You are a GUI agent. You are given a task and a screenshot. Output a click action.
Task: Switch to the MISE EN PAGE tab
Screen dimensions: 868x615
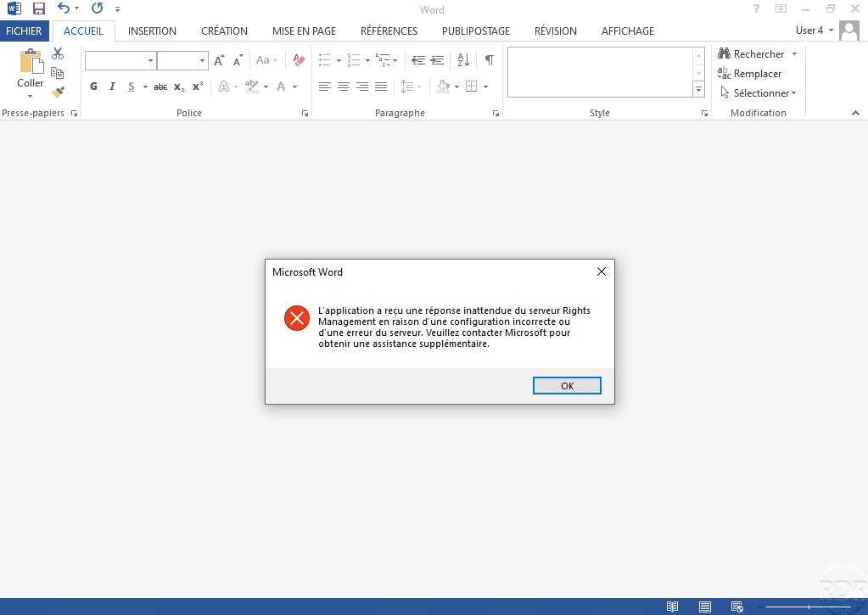coord(304,31)
